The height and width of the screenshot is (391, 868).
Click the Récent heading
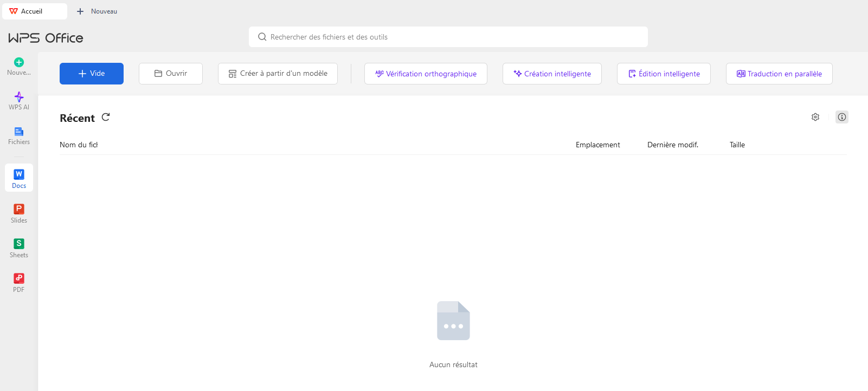coord(77,118)
